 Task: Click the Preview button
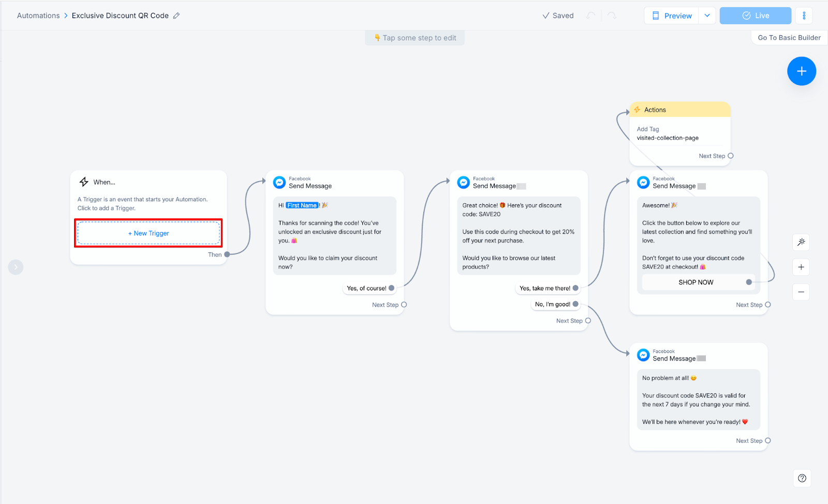[x=672, y=16]
